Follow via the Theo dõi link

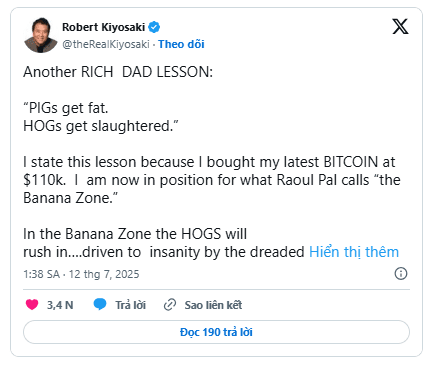[181, 44]
